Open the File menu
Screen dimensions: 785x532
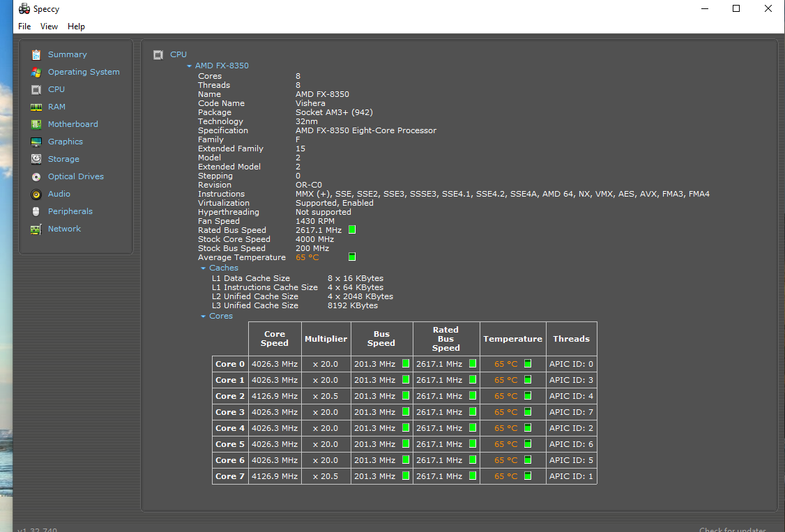click(x=24, y=26)
